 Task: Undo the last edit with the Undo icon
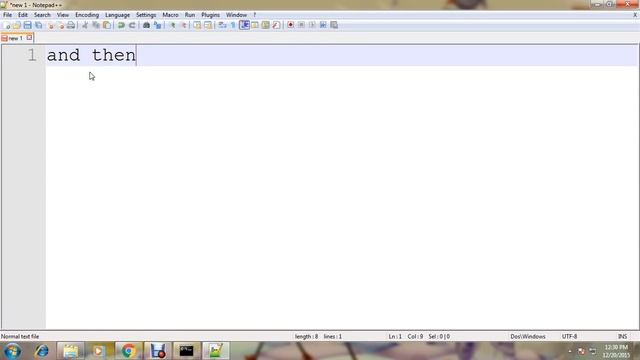pos(121,25)
